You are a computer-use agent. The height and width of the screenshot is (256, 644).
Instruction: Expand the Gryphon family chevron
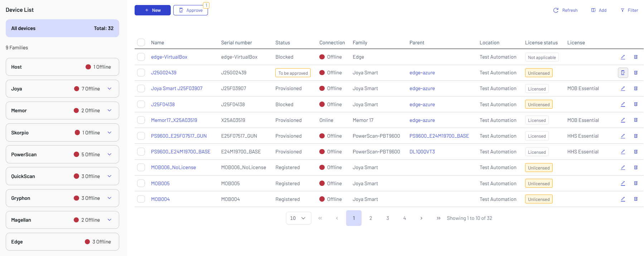110,198
